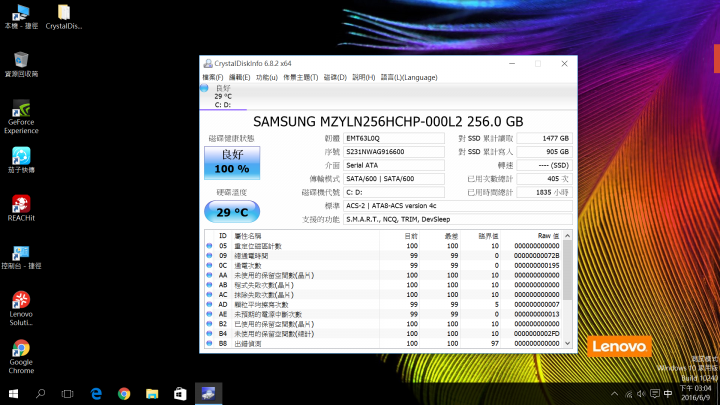
Task: Click the 良好 100 % health status button
Action: click(232, 163)
